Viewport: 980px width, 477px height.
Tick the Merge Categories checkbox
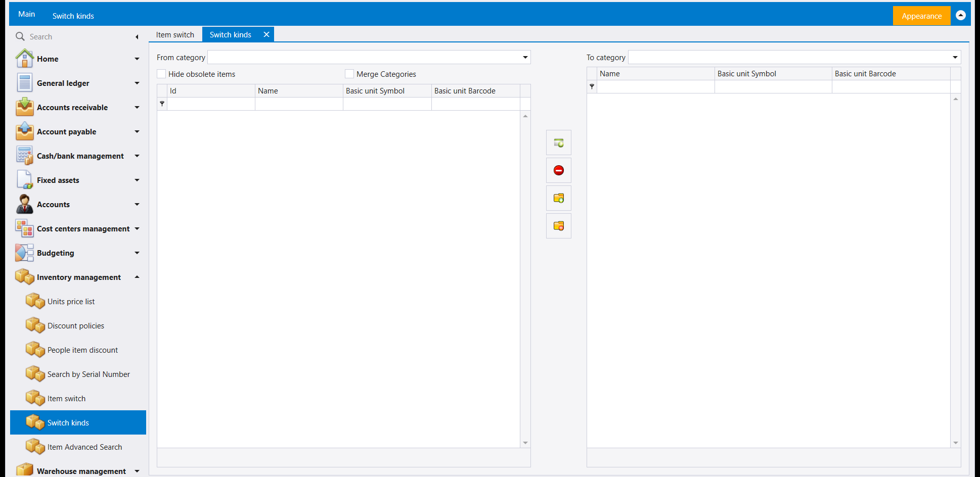click(x=349, y=74)
